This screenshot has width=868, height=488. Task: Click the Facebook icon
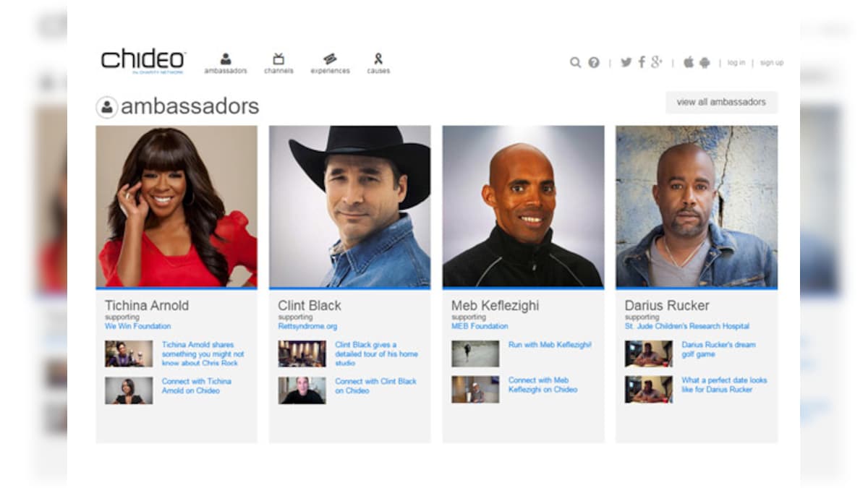(640, 62)
